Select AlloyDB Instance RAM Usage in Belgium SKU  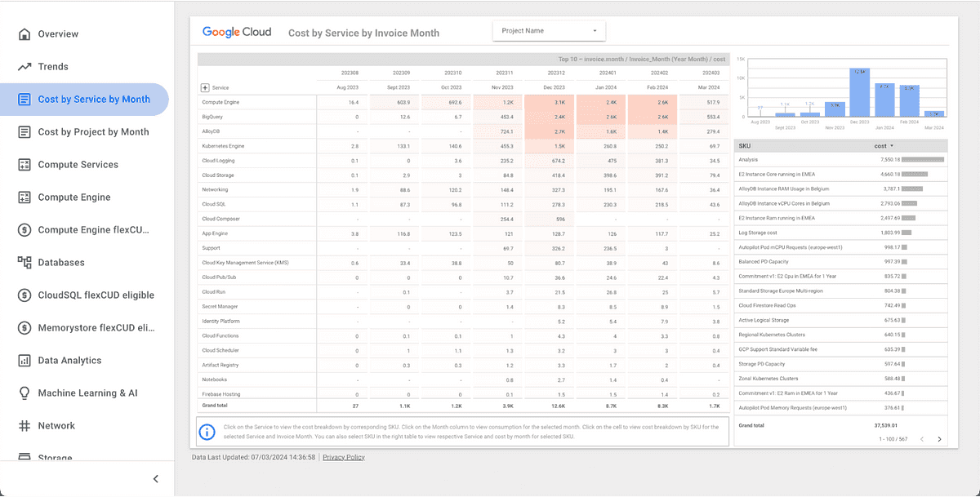pyautogui.click(x=841, y=189)
